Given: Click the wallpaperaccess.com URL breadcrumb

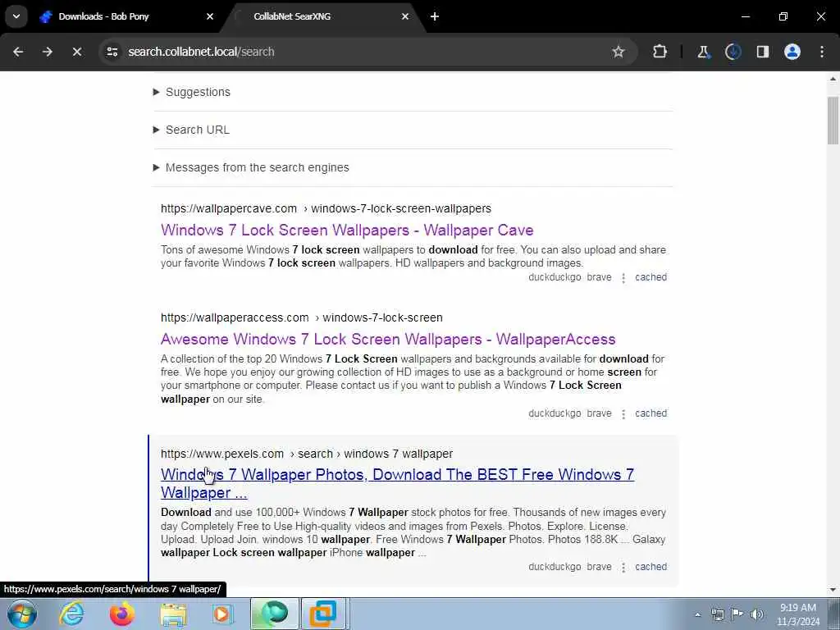Looking at the screenshot, I should (302, 317).
